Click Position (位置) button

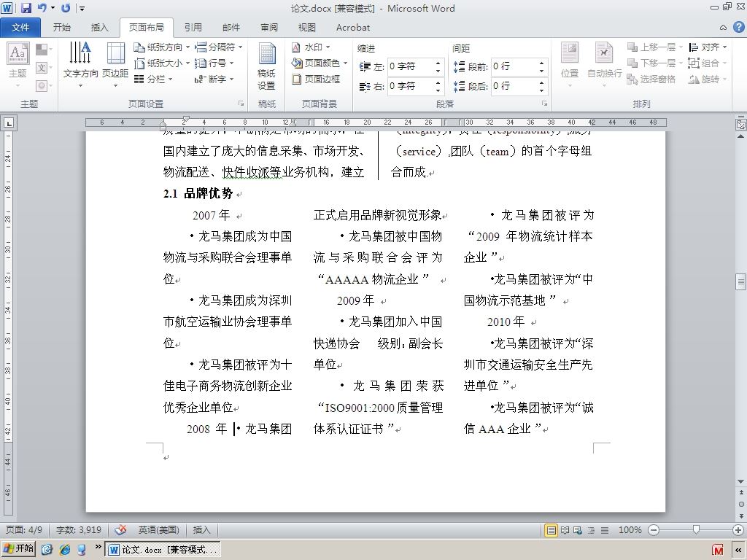pos(570,66)
